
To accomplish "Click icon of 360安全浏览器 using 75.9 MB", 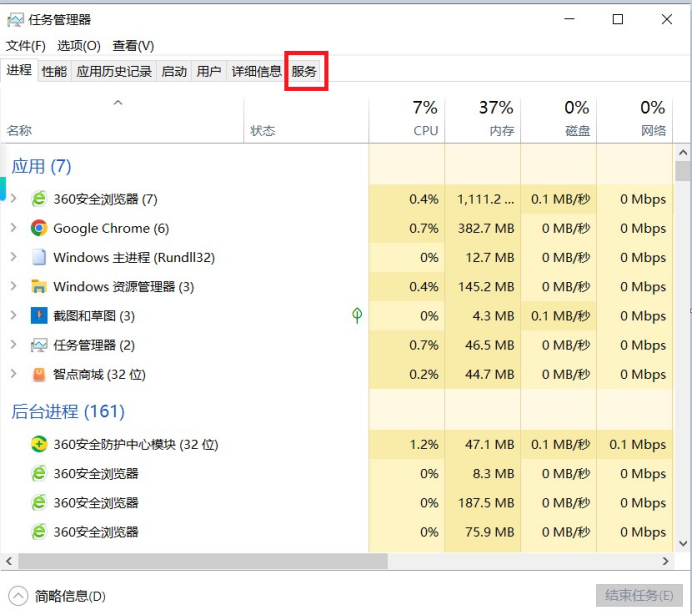I will 39,532.
